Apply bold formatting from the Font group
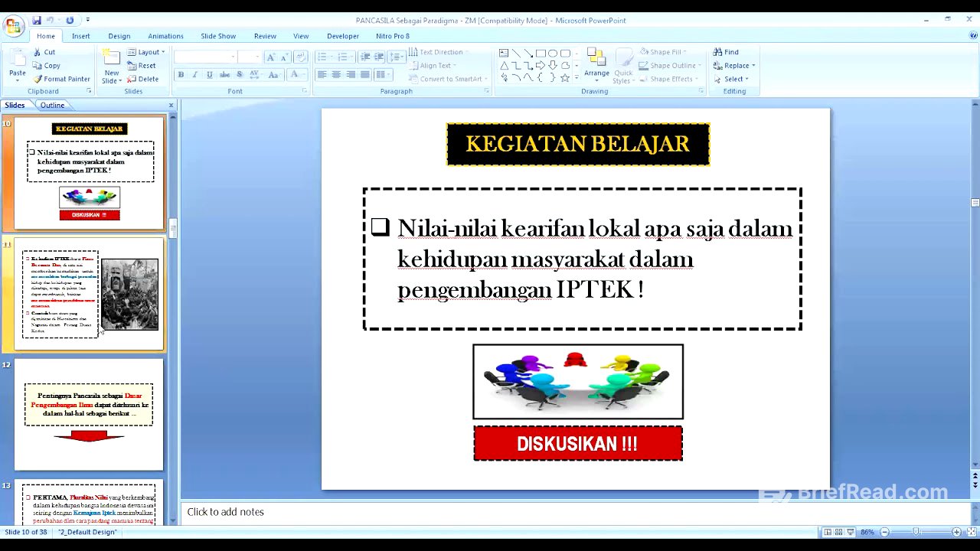Screen dimensions: 980x551 point(181,74)
